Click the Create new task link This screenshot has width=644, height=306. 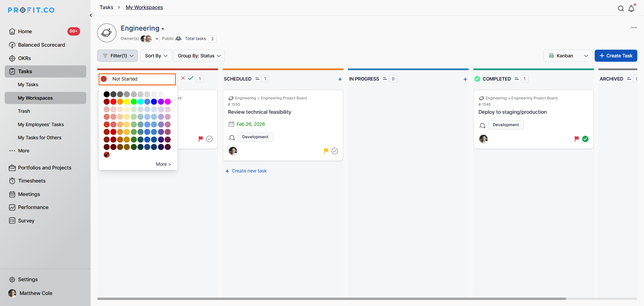click(249, 171)
